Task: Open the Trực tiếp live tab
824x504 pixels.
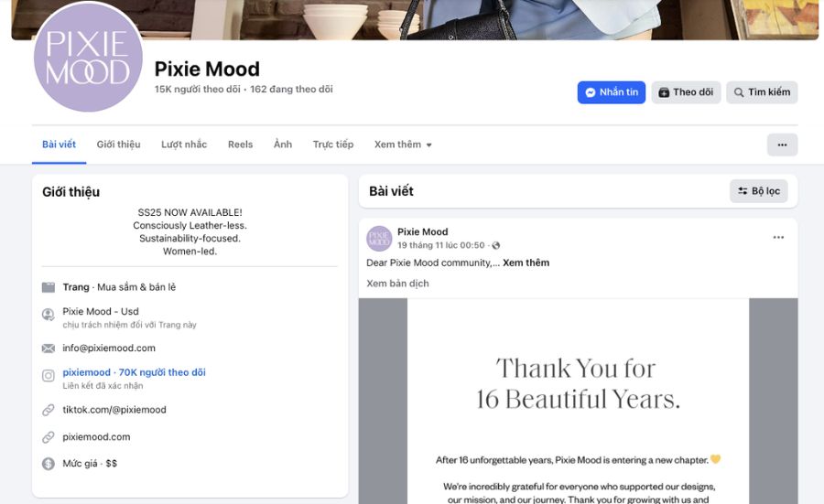Action: click(x=333, y=145)
